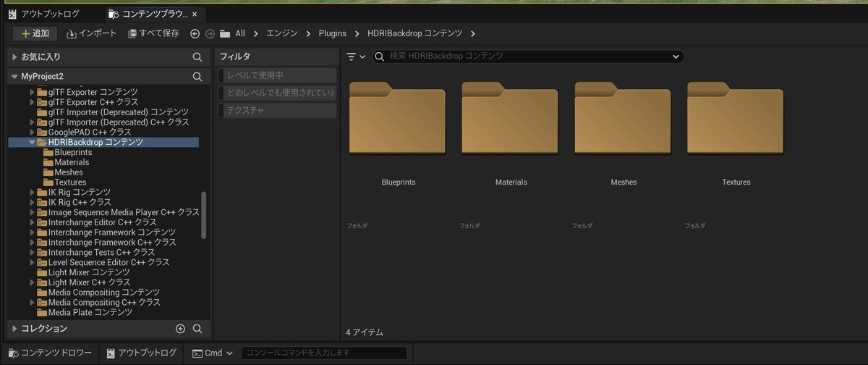Toggle filter レベルで使用中
The width and height of the screenshot is (868, 365).
(x=277, y=75)
